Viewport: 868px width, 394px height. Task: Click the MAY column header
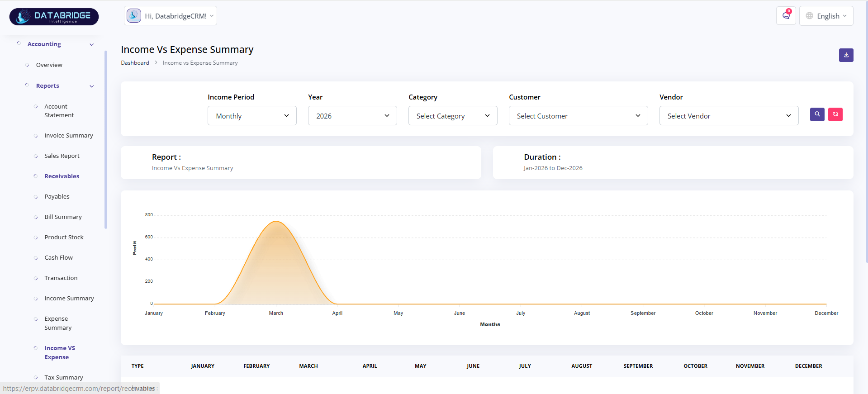click(x=421, y=366)
